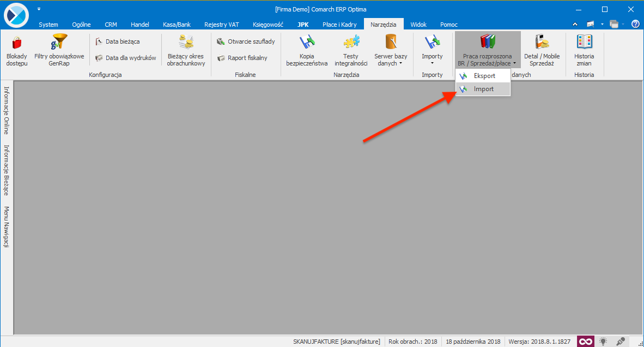Switch to the Księgowość ribbon tab
Image resolution: width=644 pixels, height=347 pixels.
tap(269, 25)
